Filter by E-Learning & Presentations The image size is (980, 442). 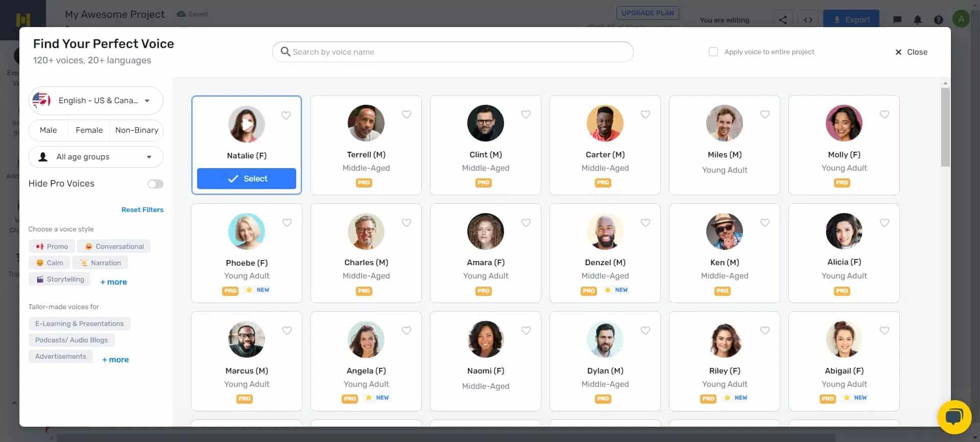[x=80, y=323]
